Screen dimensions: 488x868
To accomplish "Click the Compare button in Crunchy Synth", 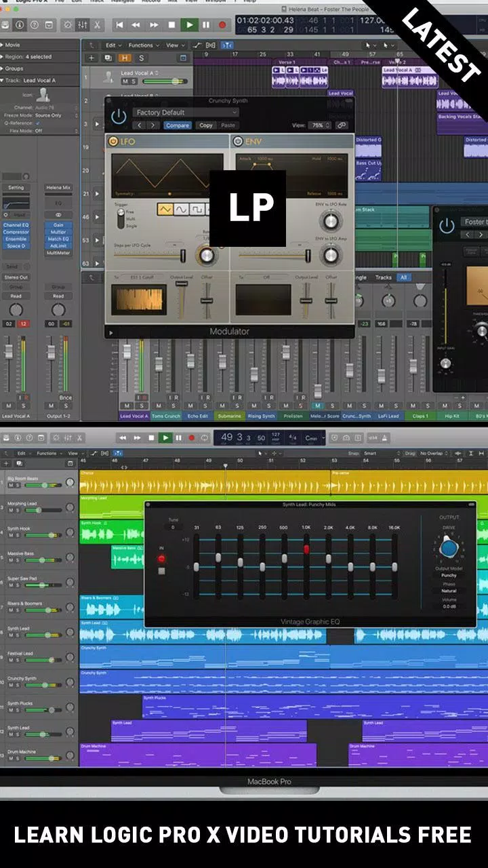I will pos(178,125).
